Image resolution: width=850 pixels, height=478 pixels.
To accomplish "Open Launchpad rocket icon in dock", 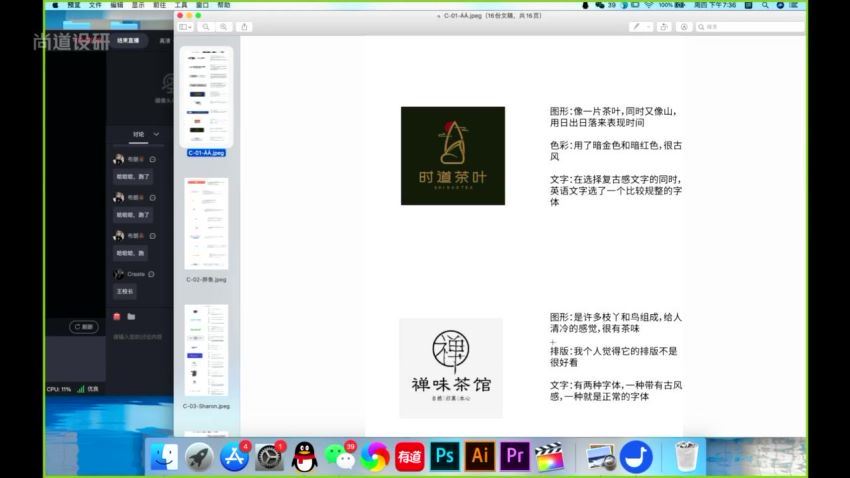I will 198,456.
